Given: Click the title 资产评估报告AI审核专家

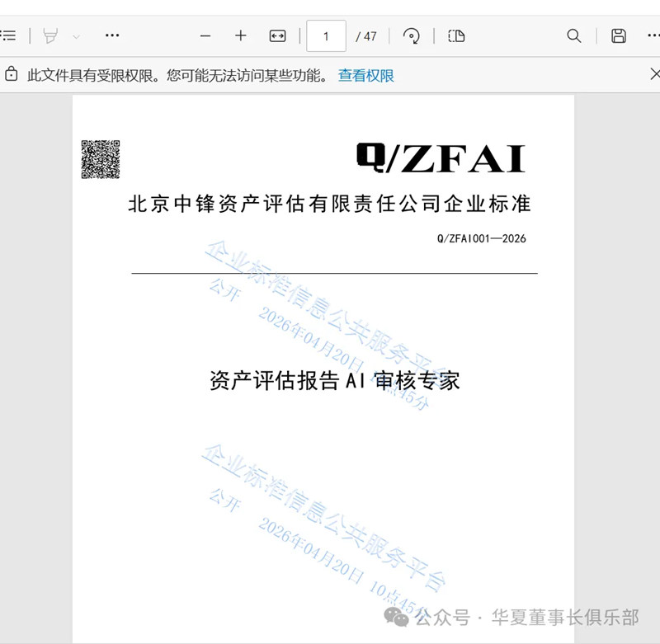Looking at the screenshot, I should [334, 380].
